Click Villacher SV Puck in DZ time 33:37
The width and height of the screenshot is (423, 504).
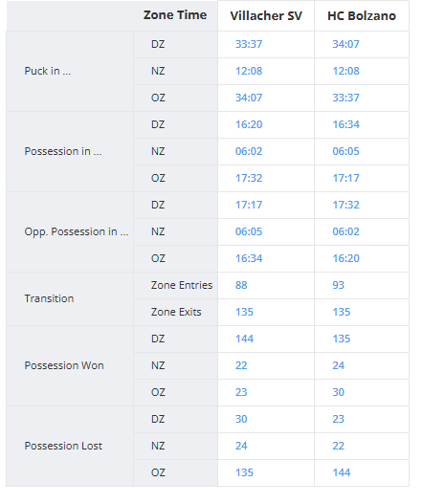point(249,44)
